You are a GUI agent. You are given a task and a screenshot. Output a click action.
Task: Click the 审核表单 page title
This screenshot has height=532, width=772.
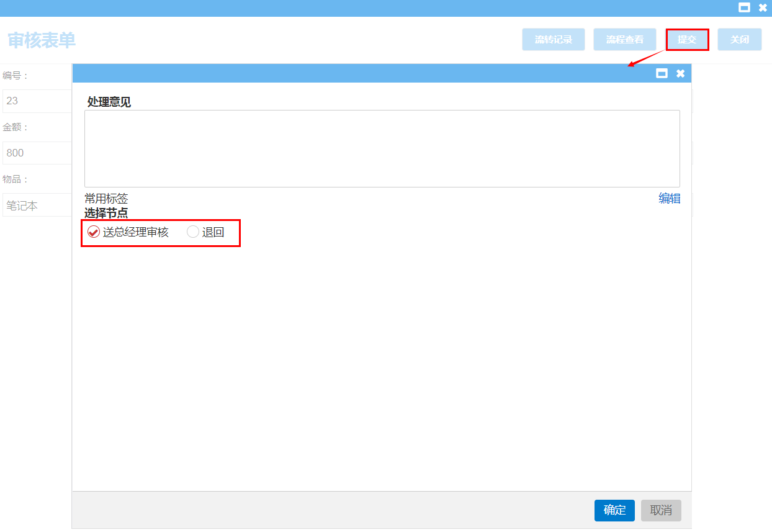[x=42, y=40]
